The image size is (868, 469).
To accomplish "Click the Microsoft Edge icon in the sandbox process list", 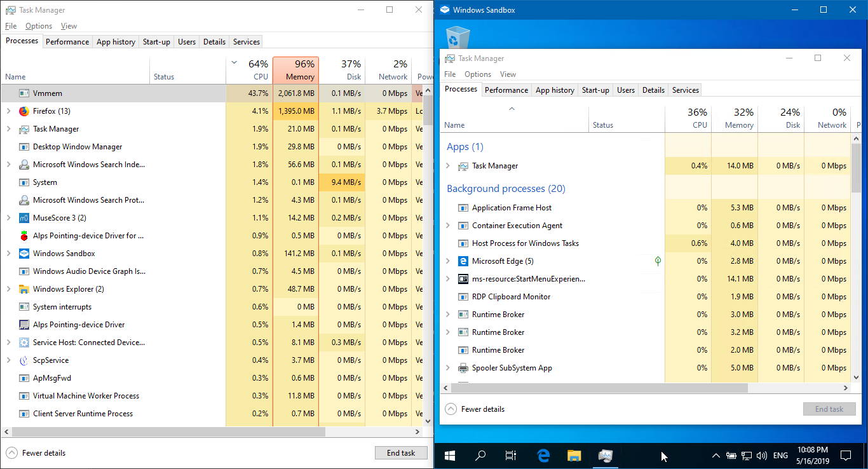I will pyautogui.click(x=463, y=261).
